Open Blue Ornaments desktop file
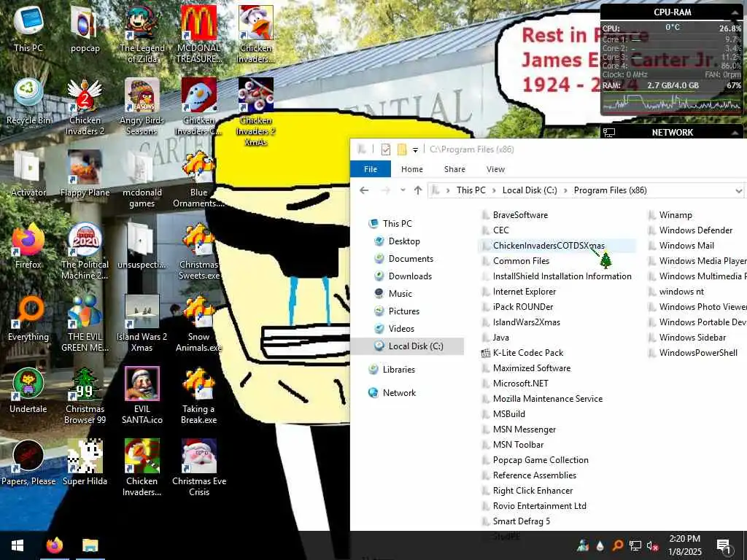747x560 pixels. 199,179
